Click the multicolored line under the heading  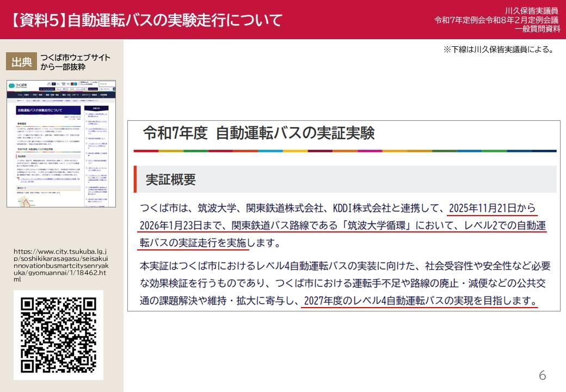pyautogui.click(x=344, y=151)
